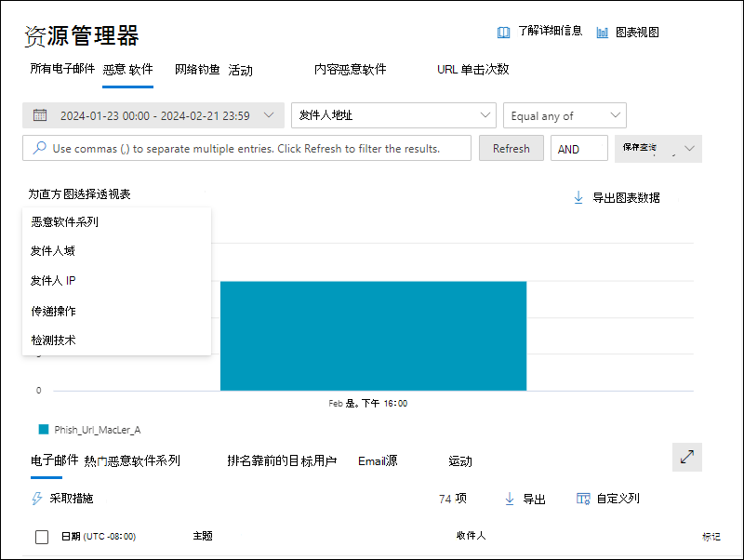Click the 图表视图 chart icon
This screenshot has width=744, height=560.
tap(603, 32)
